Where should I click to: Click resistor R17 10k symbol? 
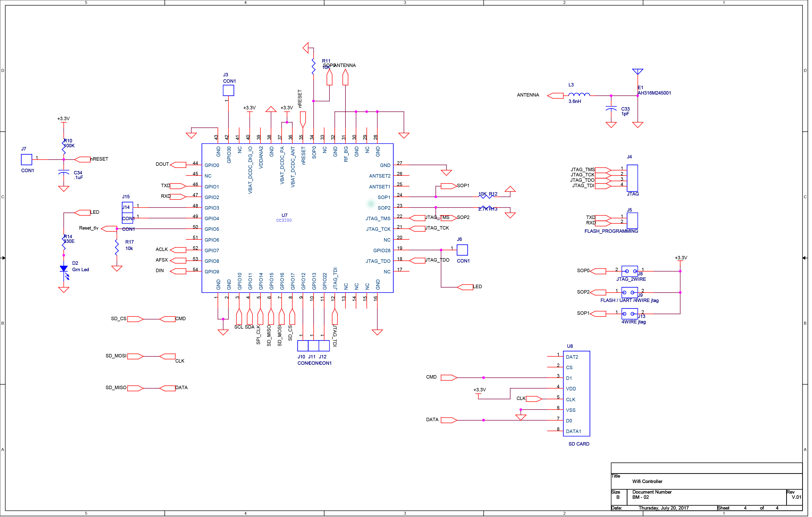click(117, 248)
